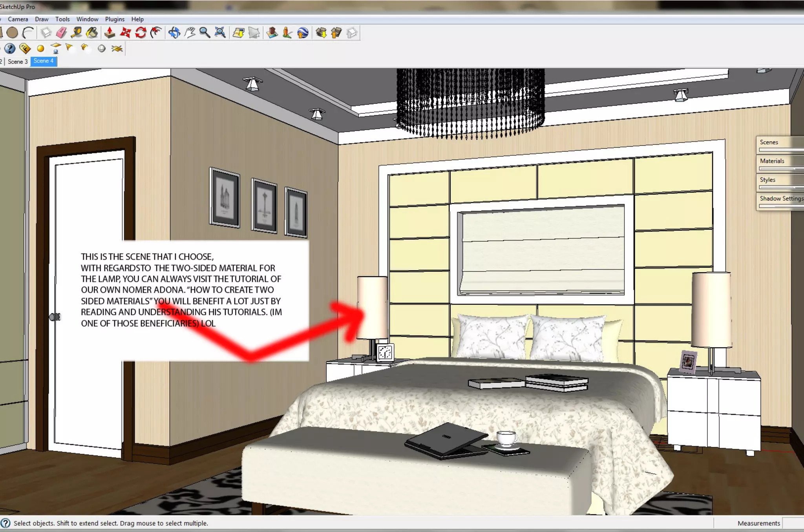Click the Measurements input box

click(x=793, y=523)
